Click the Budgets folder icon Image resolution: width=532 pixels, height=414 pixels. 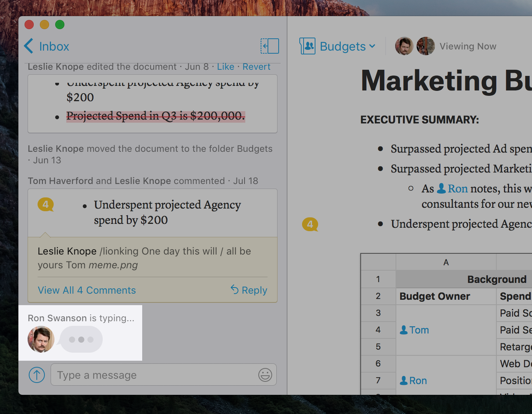[x=307, y=46]
